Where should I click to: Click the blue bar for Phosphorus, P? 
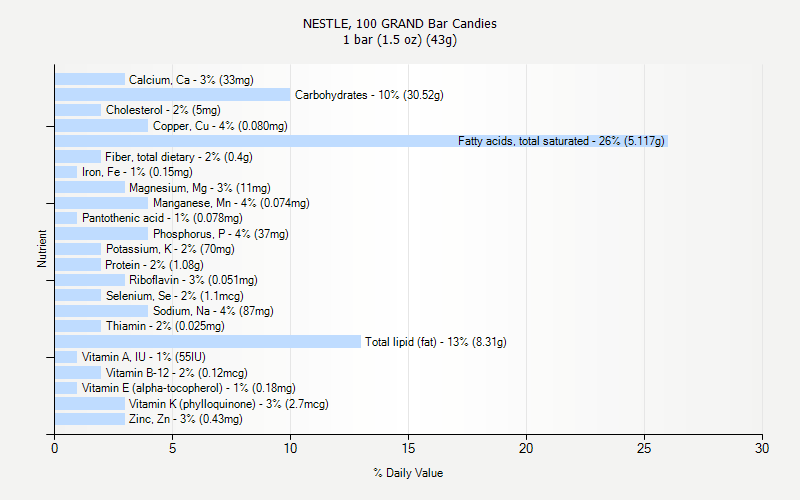tap(102, 234)
